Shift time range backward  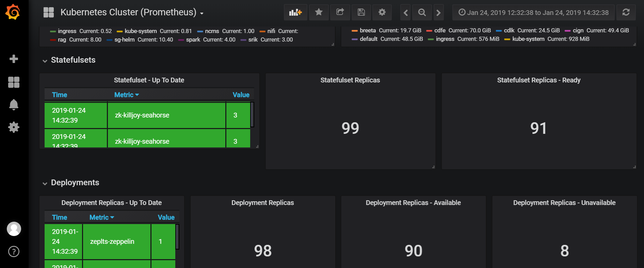[x=405, y=13]
